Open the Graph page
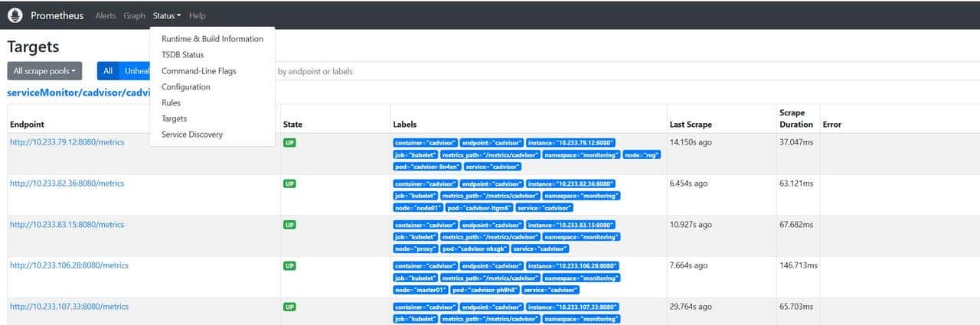The width and height of the screenshot is (980, 325). pos(134,15)
